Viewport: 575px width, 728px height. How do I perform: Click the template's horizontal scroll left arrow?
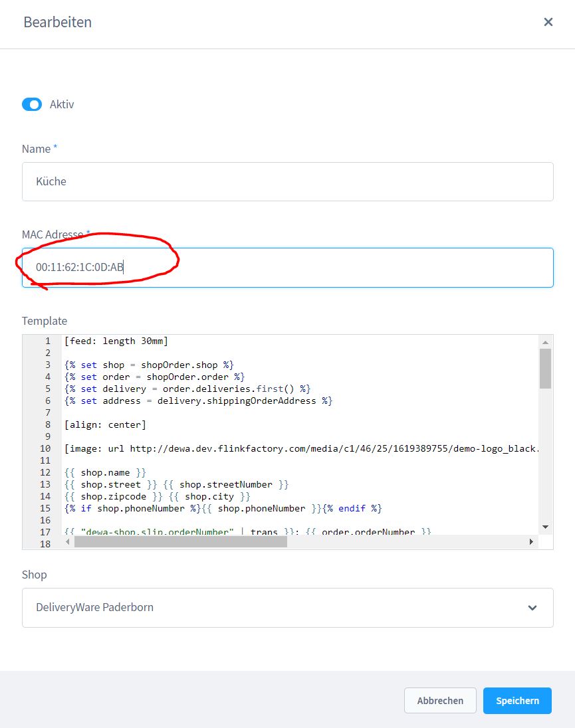click(68, 542)
